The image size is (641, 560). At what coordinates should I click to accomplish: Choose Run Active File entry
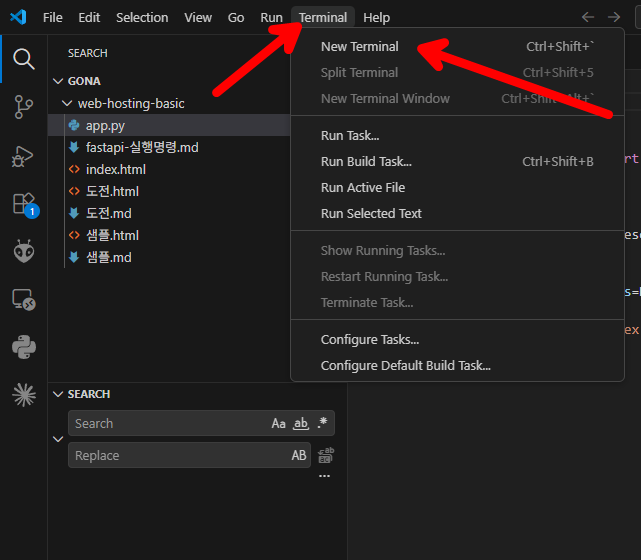(x=457, y=188)
